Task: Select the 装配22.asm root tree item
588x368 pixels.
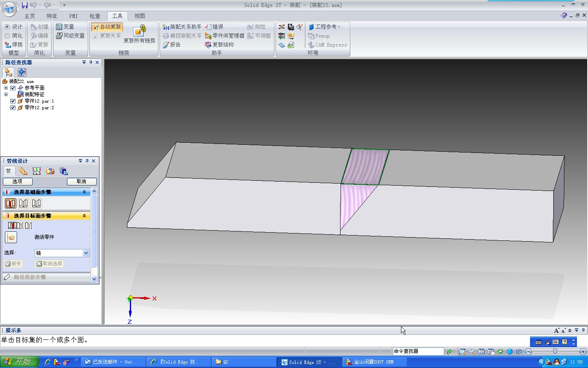Action: tap(18, 81)
